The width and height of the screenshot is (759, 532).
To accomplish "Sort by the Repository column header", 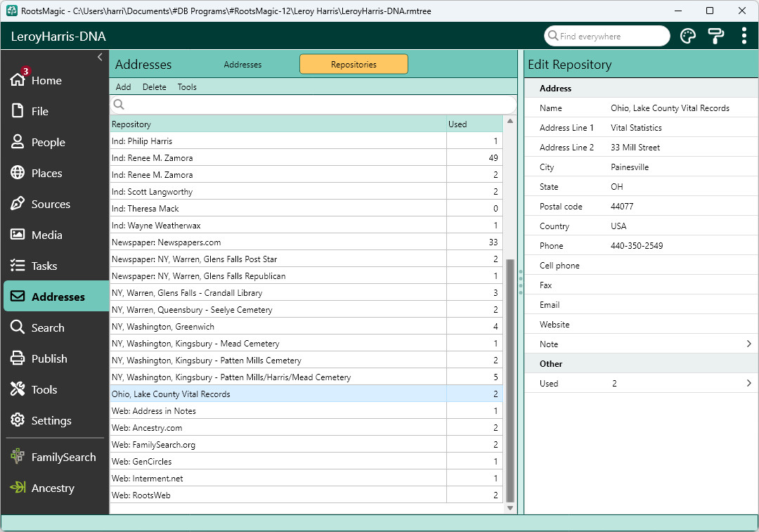I will (x=278, y=124).
